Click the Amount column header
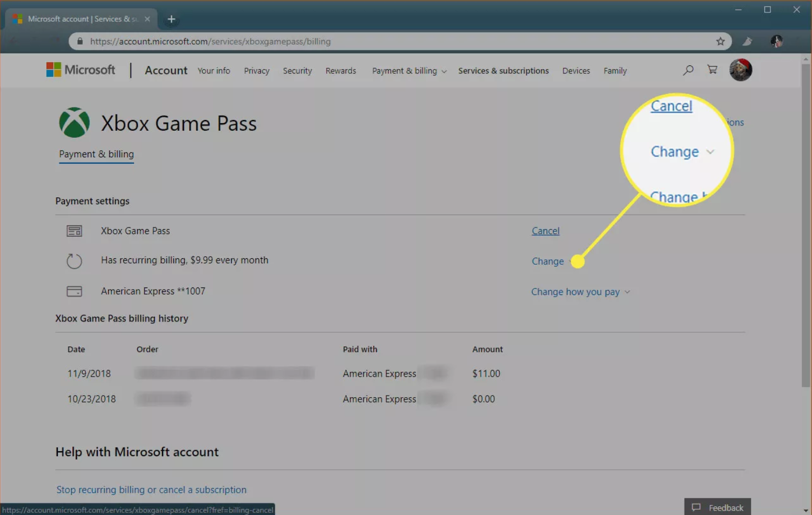Image resolution: width=812 pixels, height=515 pixels. [487, 349]
